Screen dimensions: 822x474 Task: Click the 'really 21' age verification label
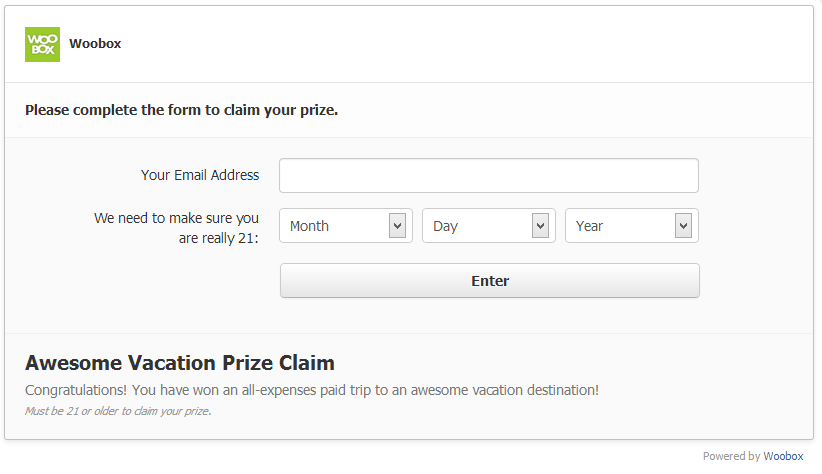pos(176,228)
